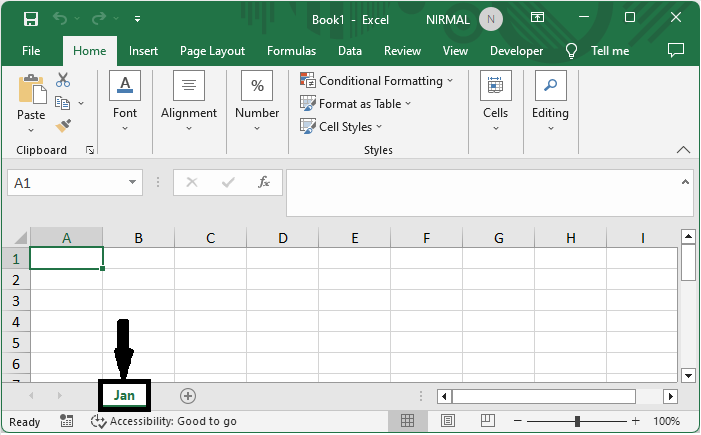The width and height of the screenshot is (701, 435).
Task: Select the Jan sheet tab
Action: (124, 396)
